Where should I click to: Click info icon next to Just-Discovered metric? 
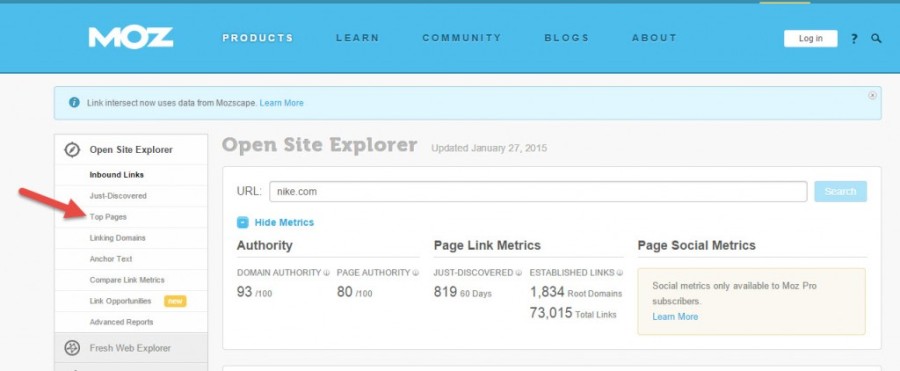click(x=518, y=273)
